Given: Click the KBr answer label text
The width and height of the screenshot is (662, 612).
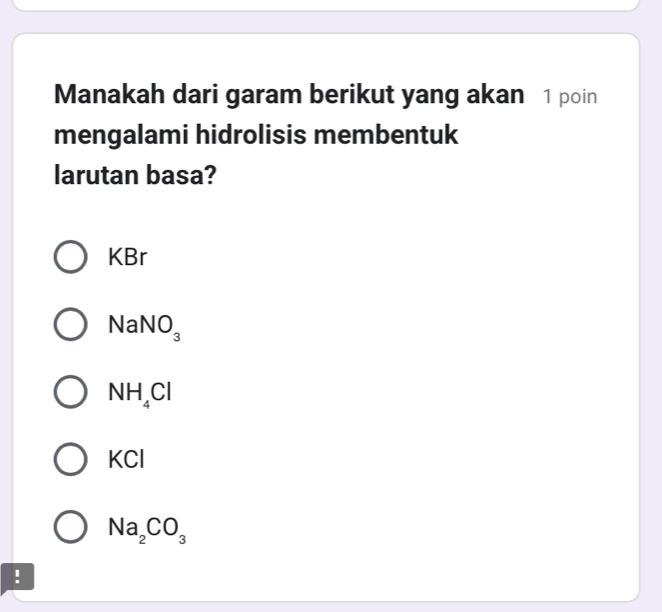Looking at the screenshot, I should pos(128,257).
